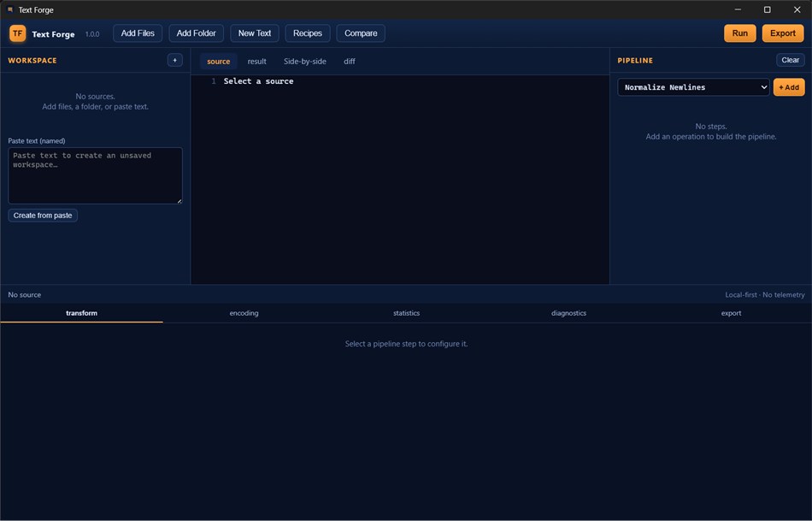Screen dimensions: 812x521
Task: Click the plus icon in Workspace header
Action: 175,60
